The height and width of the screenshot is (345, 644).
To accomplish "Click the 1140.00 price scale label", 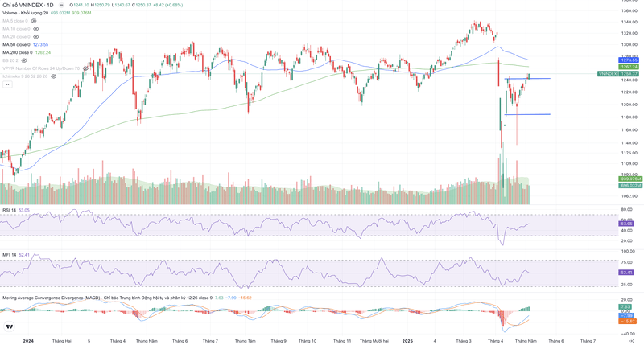I will [630, 143].
